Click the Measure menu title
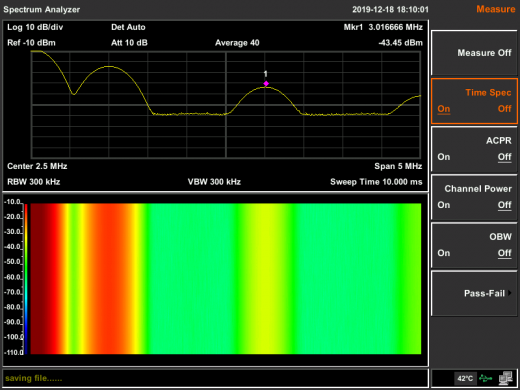 pyautogui.click(x=496, y=9)
